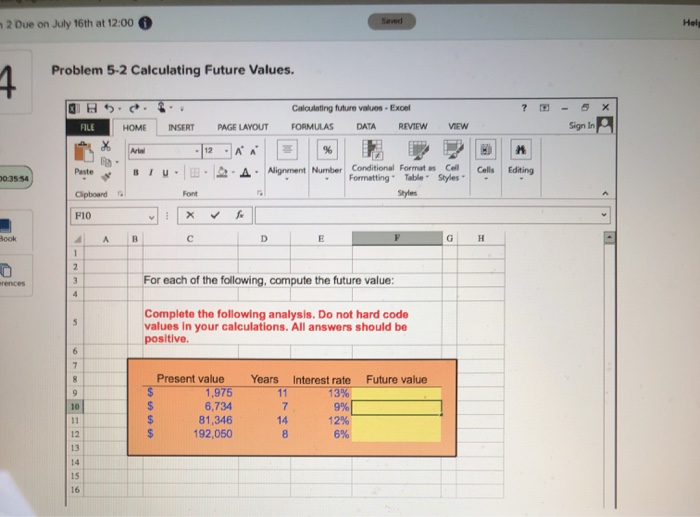Apply the fill color bucket
700x517 pixels.
[222, 172]
